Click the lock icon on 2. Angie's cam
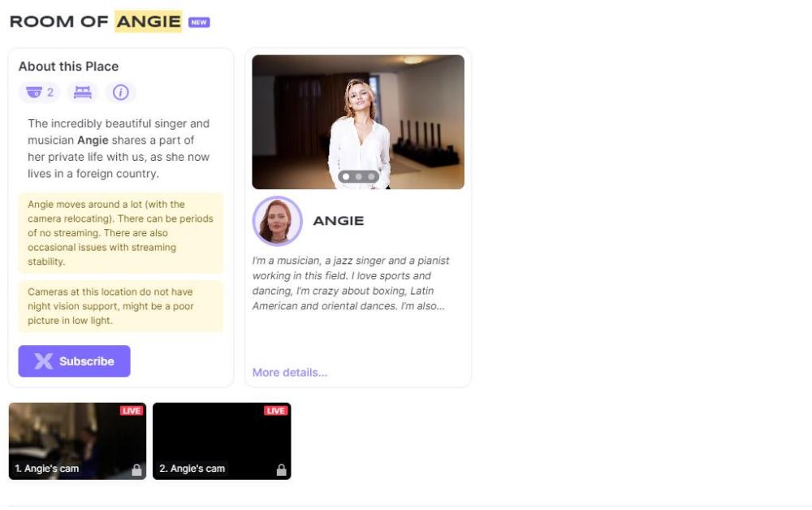 [281, 469]
